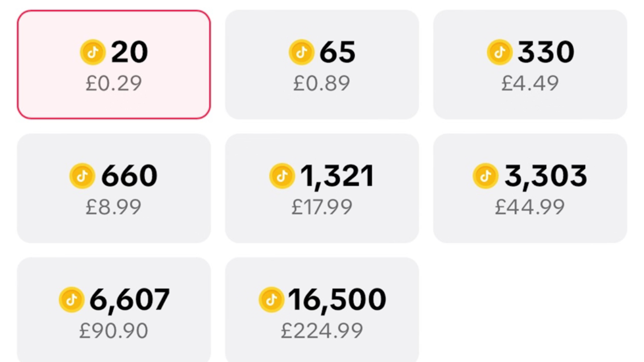Click the coin icon beside 1,321
The height and width of the screenshot is (362, 644).
click(282, 176)
